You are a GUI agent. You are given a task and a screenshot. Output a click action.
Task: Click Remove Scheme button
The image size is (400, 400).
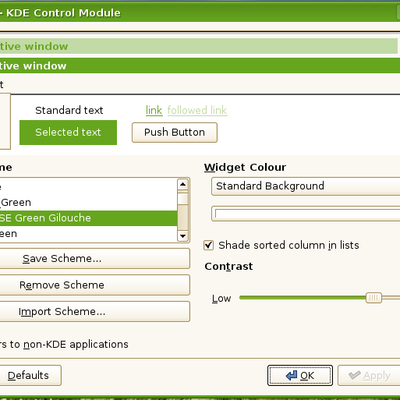click(x=95, y=285)
